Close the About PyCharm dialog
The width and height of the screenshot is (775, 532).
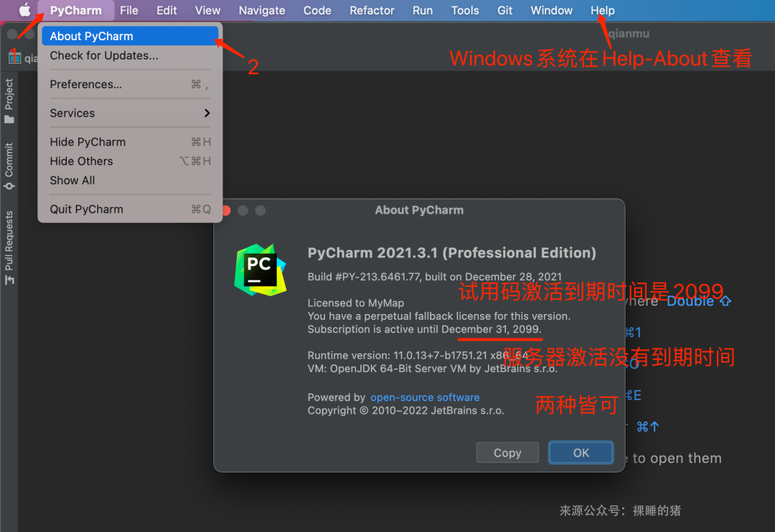pos(226,210)
